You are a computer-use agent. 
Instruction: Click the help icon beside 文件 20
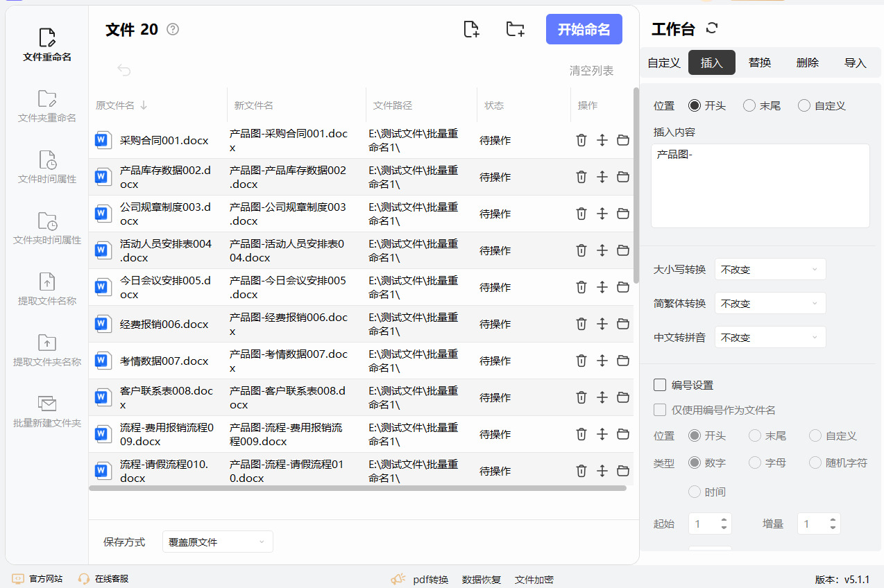click(x=173, y=29)
